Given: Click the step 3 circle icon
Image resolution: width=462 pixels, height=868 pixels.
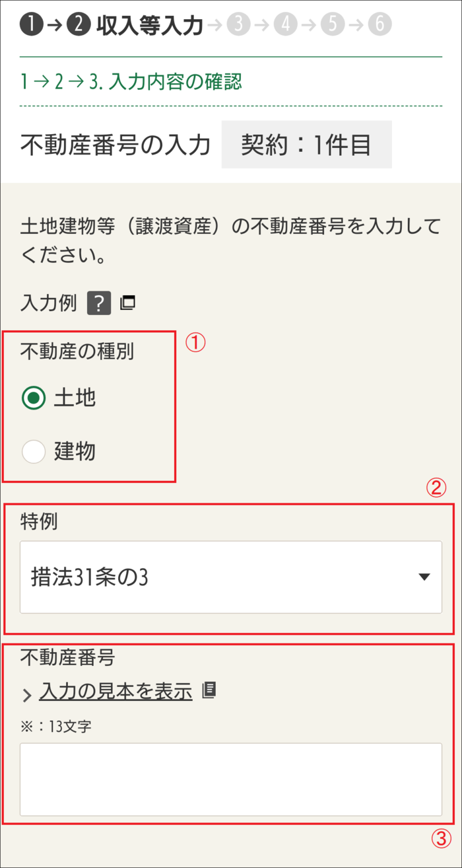Looking at the screenshot, I should (x=238, y=24).
